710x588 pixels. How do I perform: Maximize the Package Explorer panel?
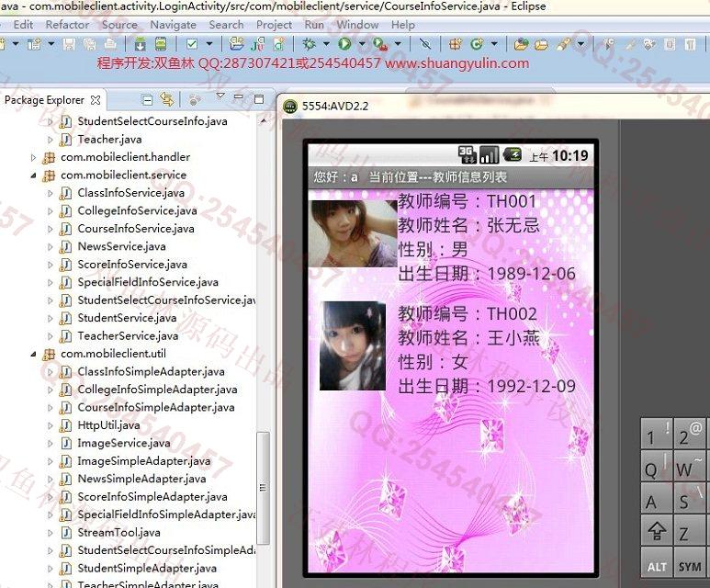[x=259, y=98]
